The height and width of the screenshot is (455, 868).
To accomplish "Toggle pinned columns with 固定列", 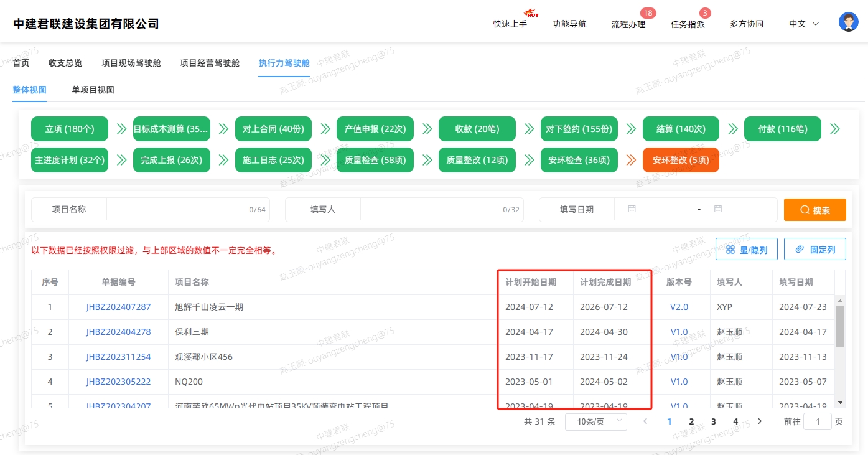I will 815,249.
